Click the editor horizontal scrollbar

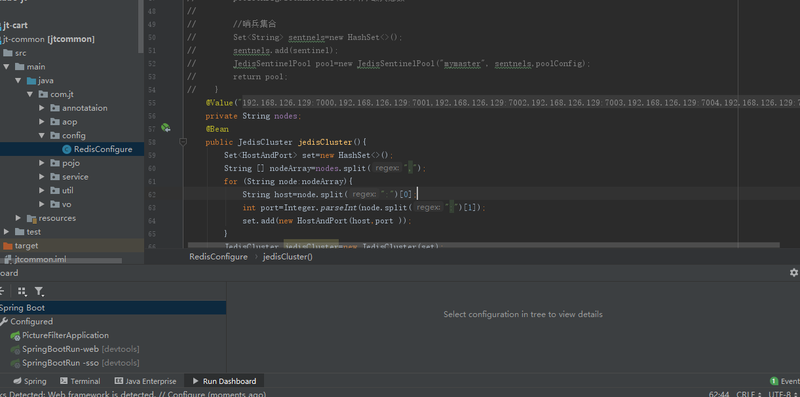483,245
